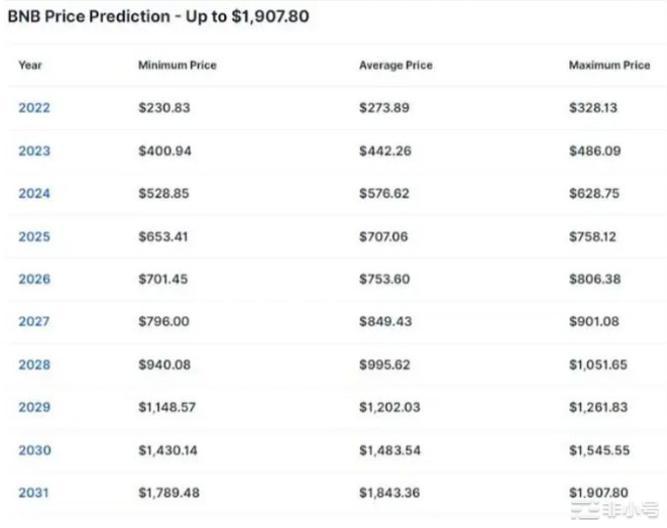
Task: Click the $1,483.54 average price cell
Action: 388,450
